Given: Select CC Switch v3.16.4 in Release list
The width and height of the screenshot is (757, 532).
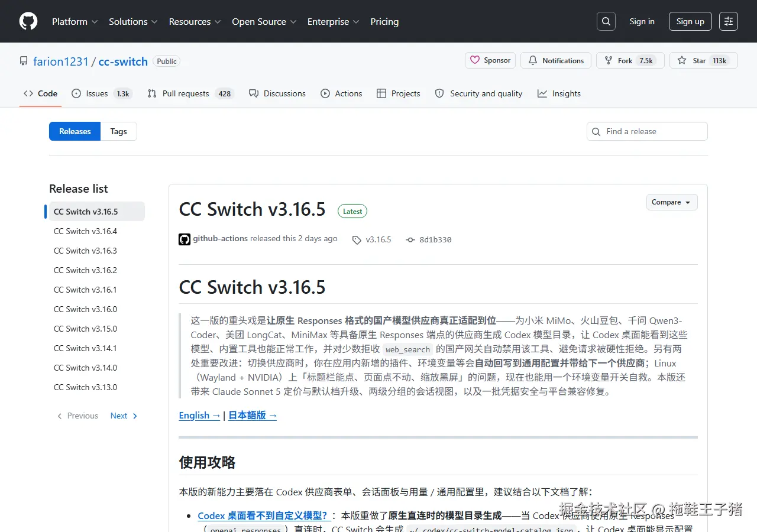Looking at the screenshot, I should [x=97, y=231].
